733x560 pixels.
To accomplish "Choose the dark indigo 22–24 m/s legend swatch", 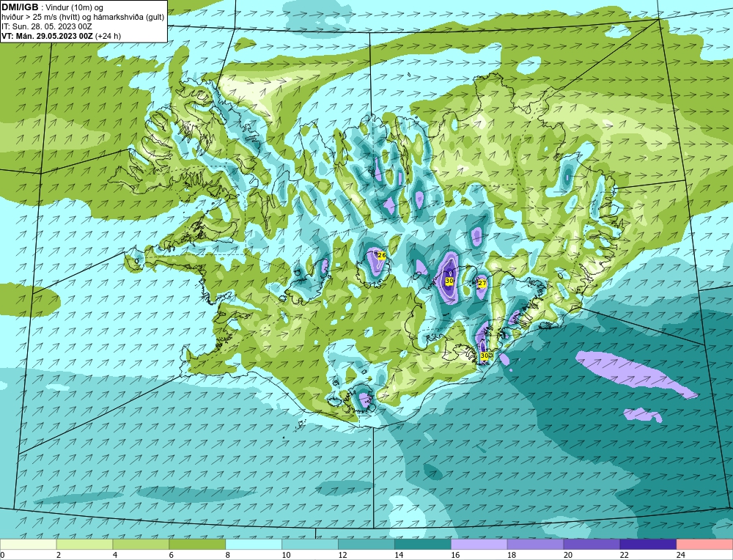I will tap(648, 544).
